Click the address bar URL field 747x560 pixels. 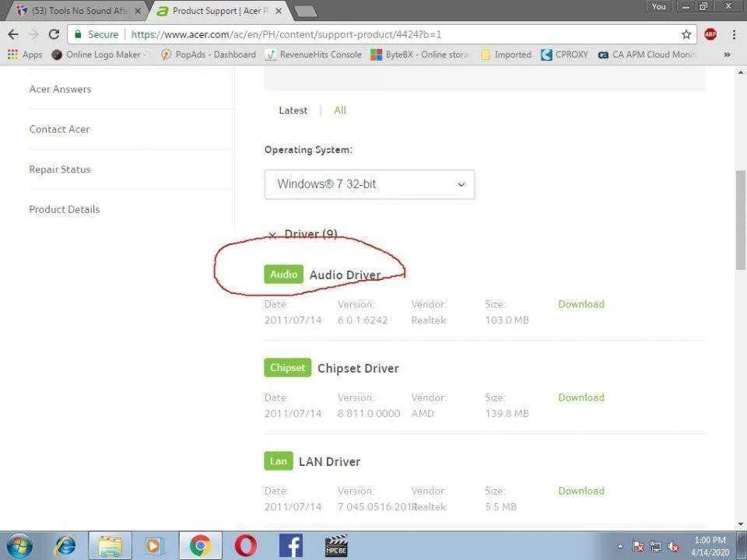click(381, 34)
